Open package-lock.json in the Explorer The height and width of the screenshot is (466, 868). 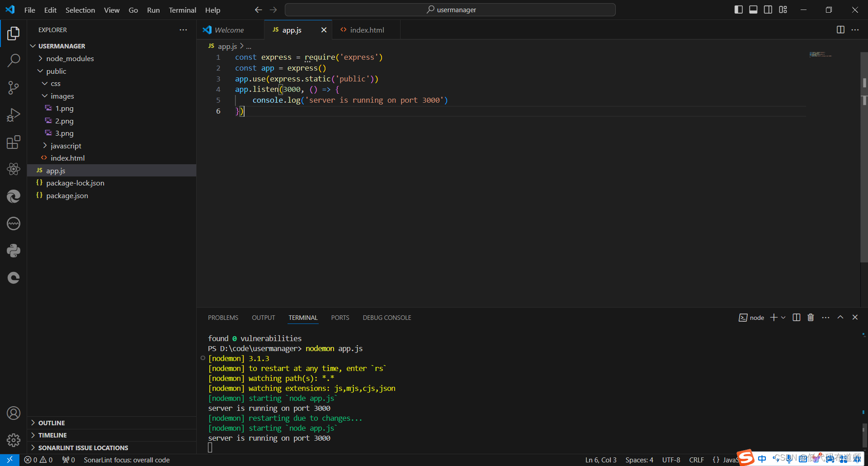(112, 183)
